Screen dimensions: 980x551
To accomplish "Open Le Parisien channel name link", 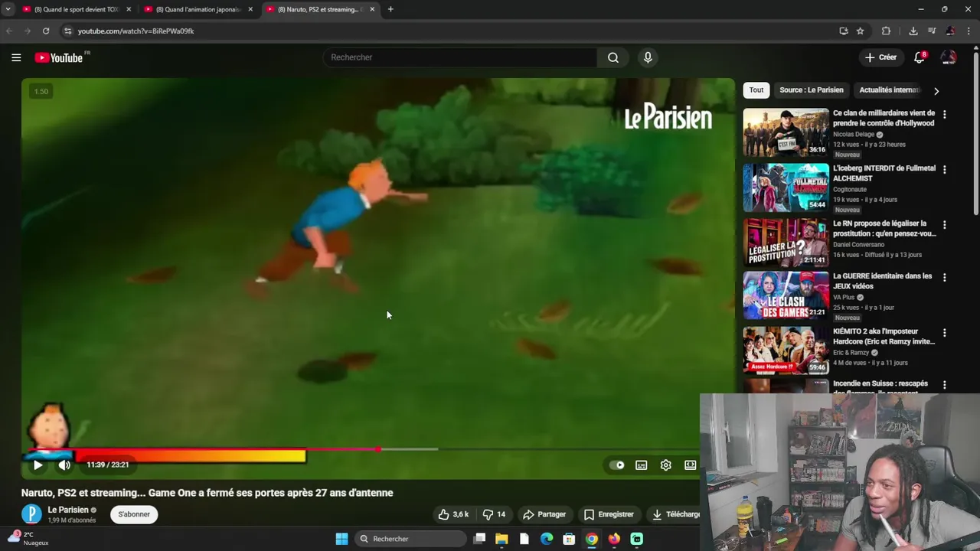I will tap(68, 510).
